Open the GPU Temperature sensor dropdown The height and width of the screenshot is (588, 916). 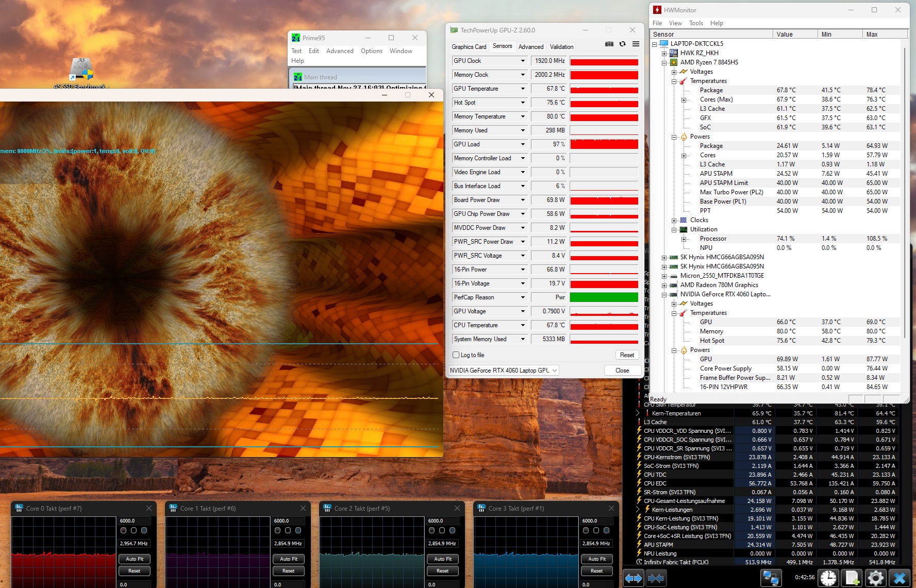click(523, 89)
